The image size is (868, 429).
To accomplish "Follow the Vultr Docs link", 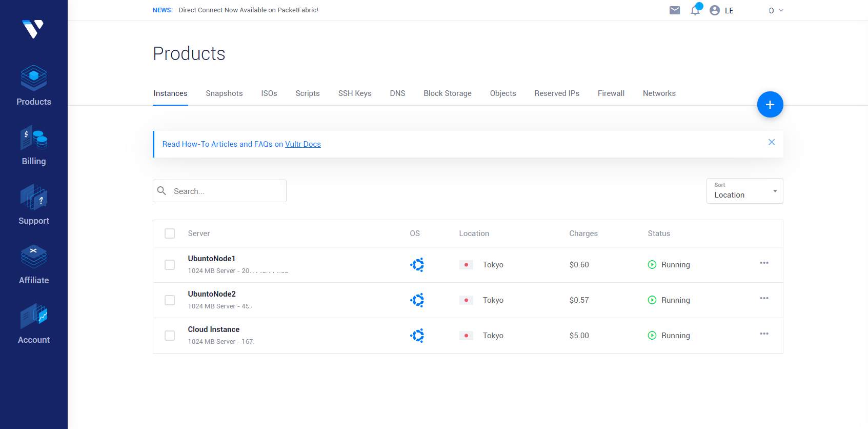I will click(303, 144).
